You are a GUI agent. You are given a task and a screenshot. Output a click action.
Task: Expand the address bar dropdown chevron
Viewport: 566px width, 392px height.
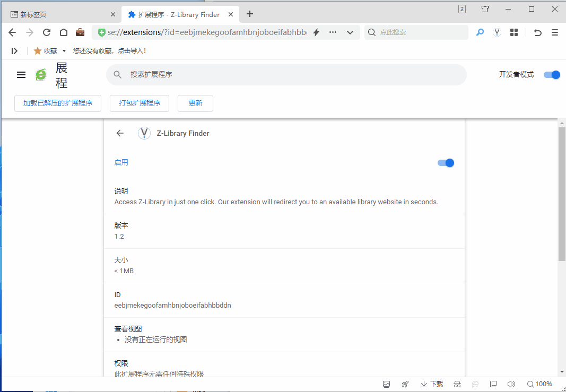350,32
